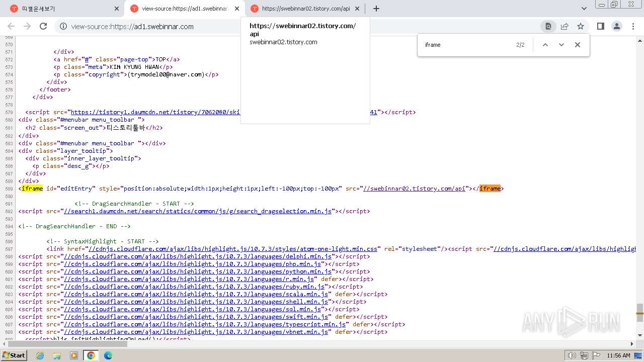Follow the //swebinnar02.tistory.com/api iframe link

click(x=414, y=189)
